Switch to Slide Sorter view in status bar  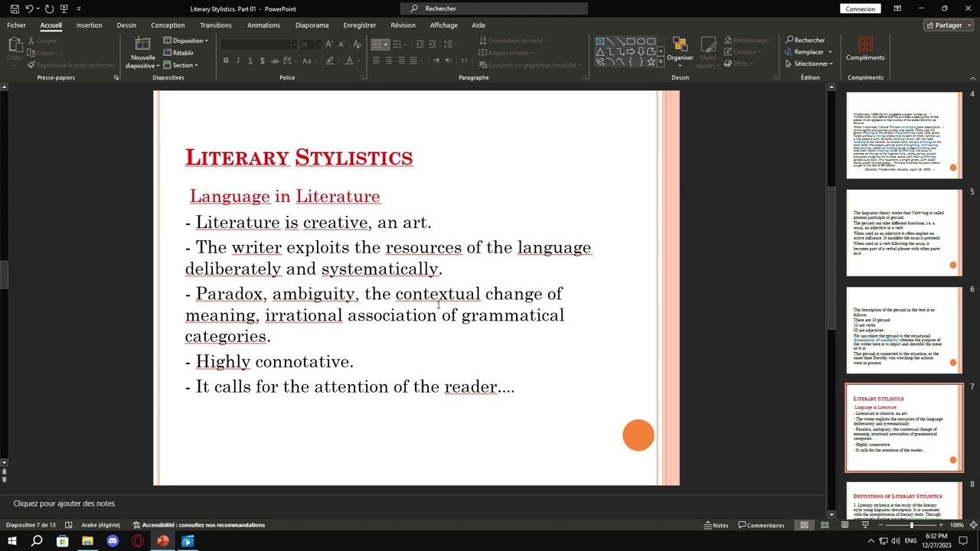(x=825, y=525)
